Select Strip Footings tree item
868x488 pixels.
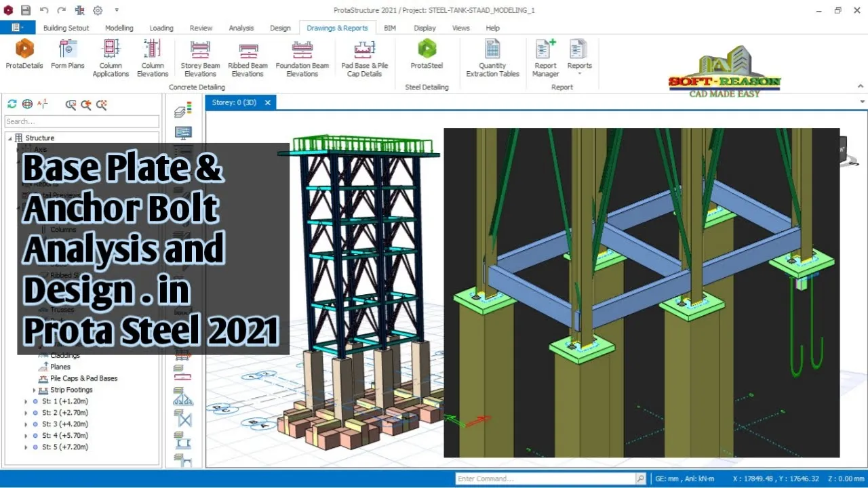pyautogui.click(x=71, y=390)
